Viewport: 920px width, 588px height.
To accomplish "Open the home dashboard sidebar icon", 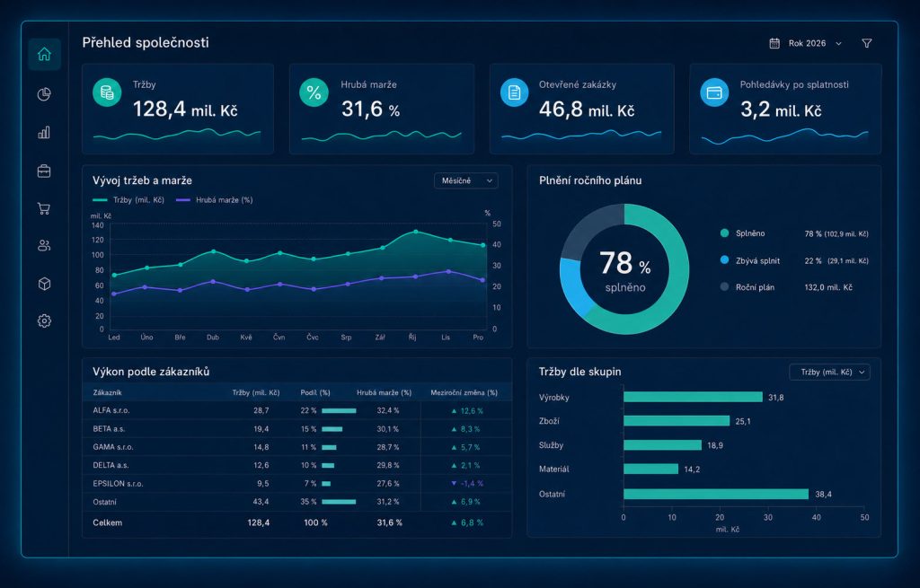I will [x=44, y=55].
